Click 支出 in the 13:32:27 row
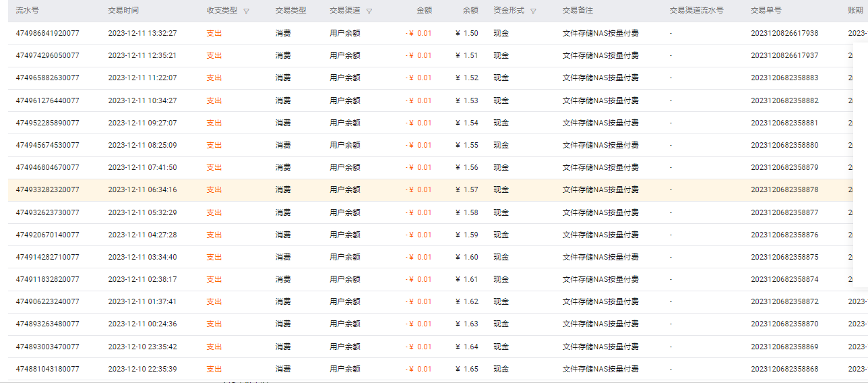 (x=214, y=34)
